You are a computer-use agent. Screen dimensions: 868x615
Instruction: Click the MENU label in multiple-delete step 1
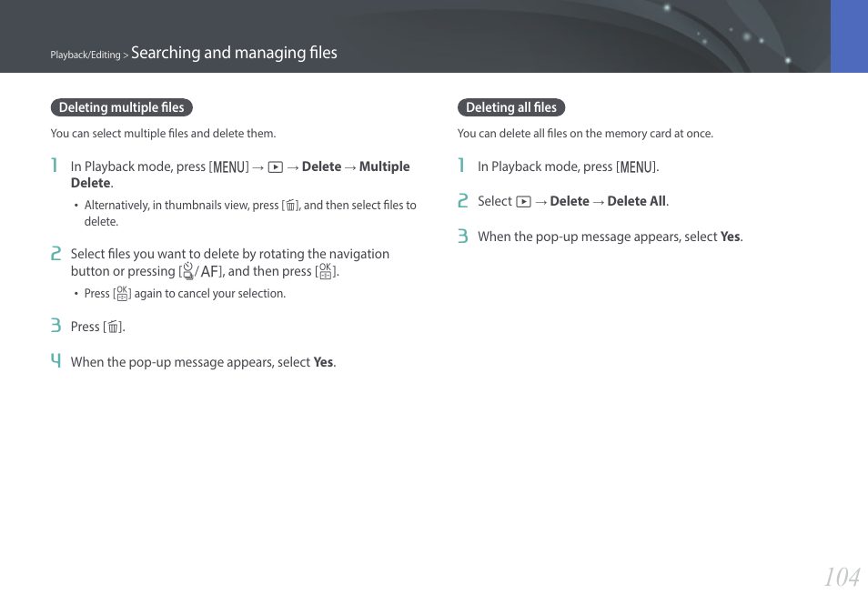pos(228,166)
